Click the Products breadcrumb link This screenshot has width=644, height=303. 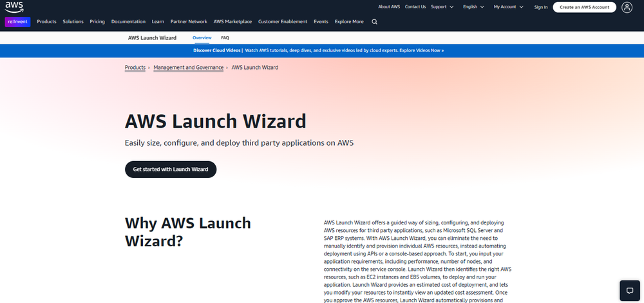click(x=135, y=68)
